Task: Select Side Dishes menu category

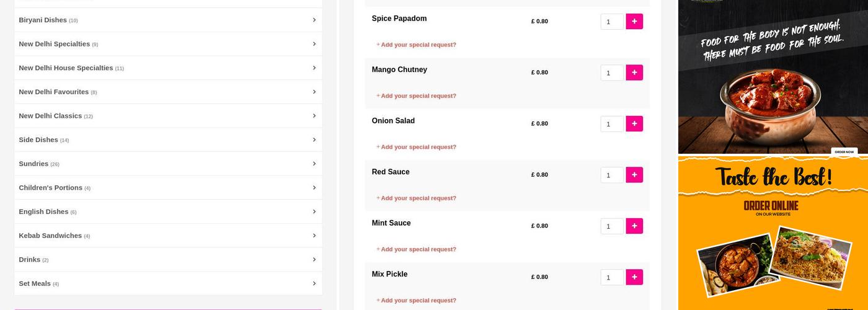Action: (38, 140)
